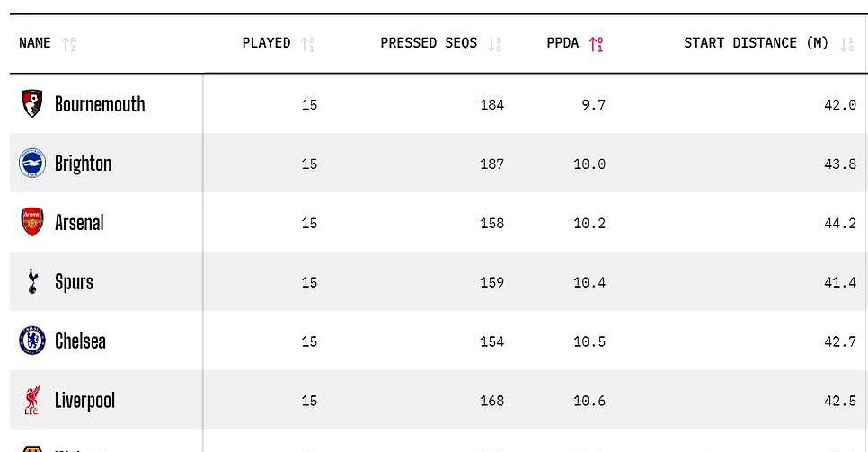
Task: Click the Spurs cockerel crest icon
Action: (32, 282)
